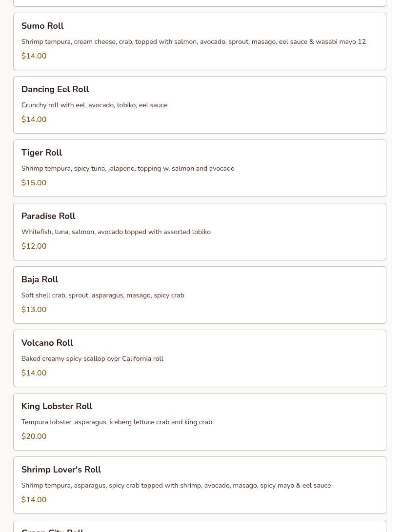402x532 pixels.
Task: Choose the Paradise Roll title
Action: (x=48, y=216)
